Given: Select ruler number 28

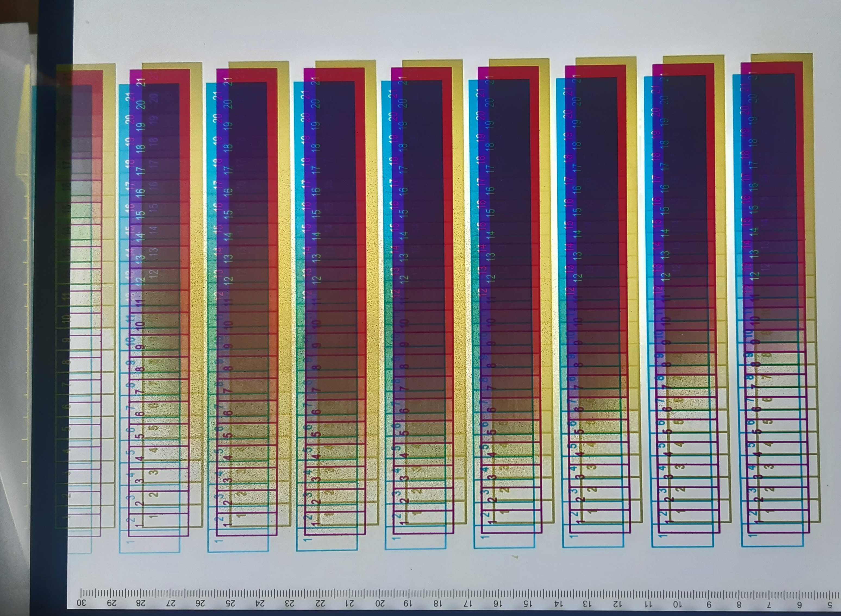Looking at the screenshot, I should click(141, 603).
